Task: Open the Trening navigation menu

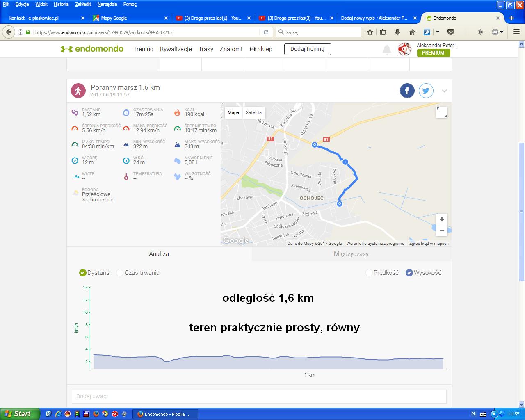Action: pos(143,49)
